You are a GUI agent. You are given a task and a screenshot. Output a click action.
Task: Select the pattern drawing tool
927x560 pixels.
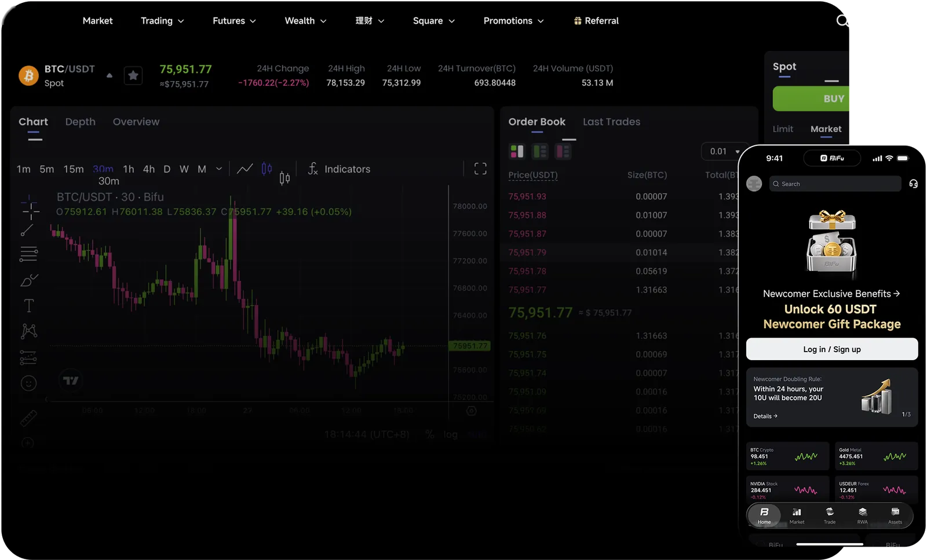(29, 331)
